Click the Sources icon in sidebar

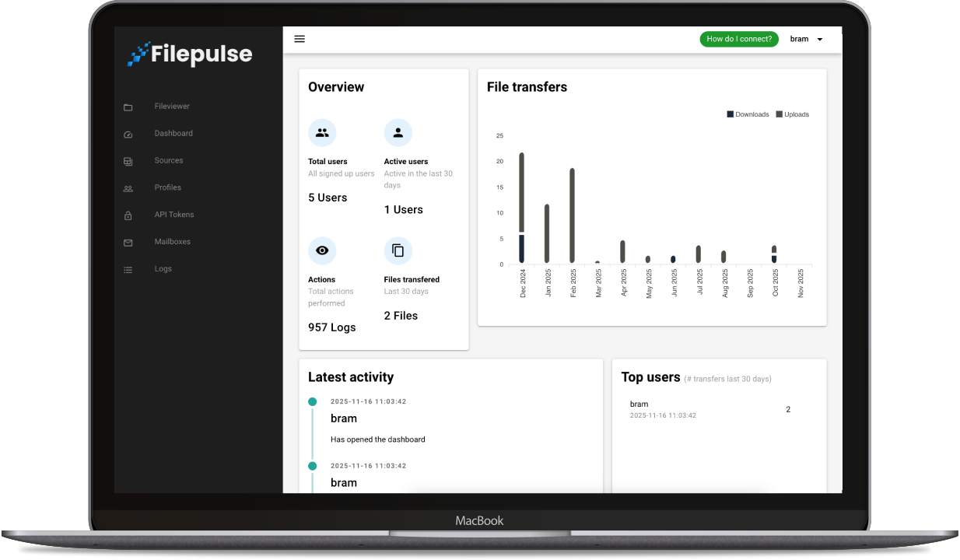(x=128, y=162)
